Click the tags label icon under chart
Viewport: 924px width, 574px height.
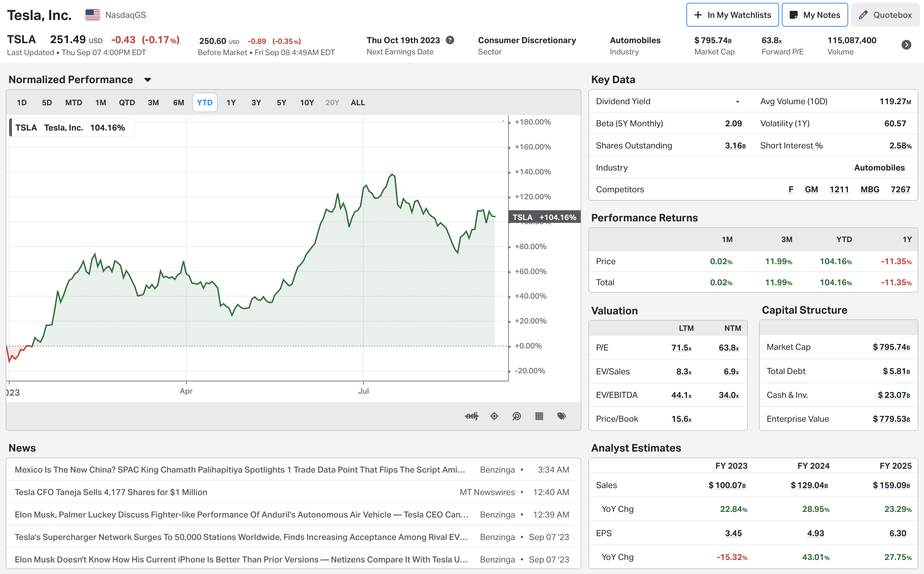pos(561,416)
